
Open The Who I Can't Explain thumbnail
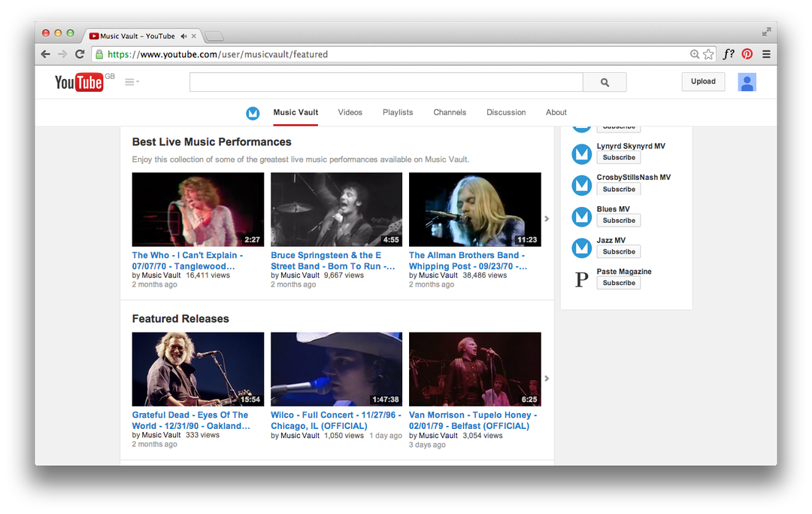198,209
